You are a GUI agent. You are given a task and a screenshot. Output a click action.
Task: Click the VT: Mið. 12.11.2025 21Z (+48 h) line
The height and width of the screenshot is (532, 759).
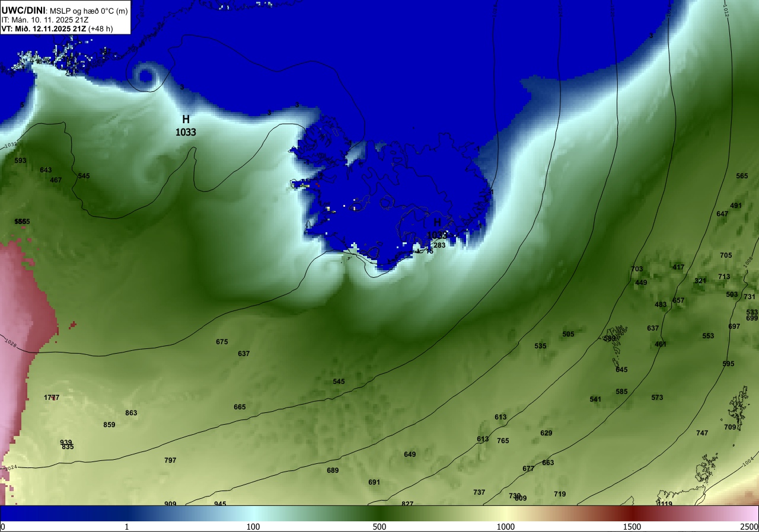click(x=57, y=28)
